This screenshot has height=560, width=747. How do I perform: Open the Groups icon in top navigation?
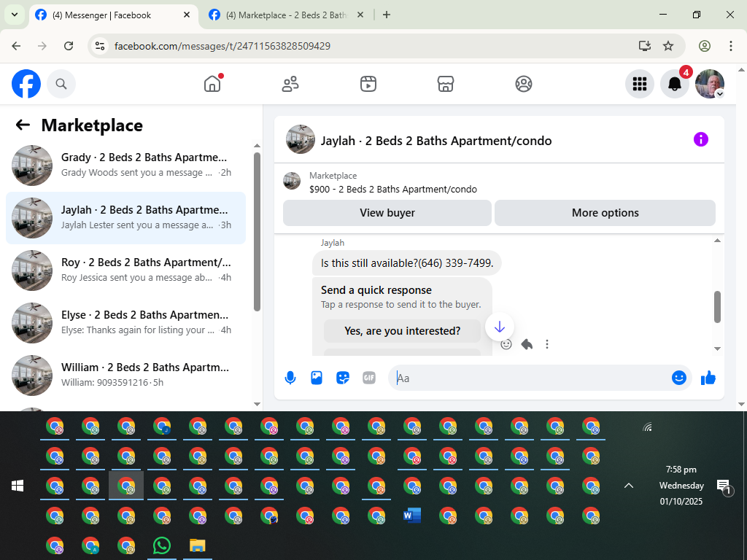(x=524, y=84)
